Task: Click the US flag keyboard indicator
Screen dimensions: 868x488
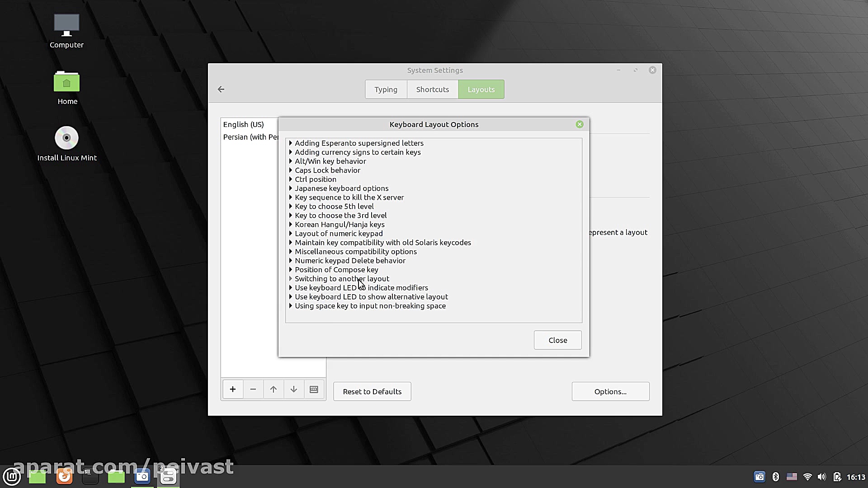Action: [x=792, y=477]
